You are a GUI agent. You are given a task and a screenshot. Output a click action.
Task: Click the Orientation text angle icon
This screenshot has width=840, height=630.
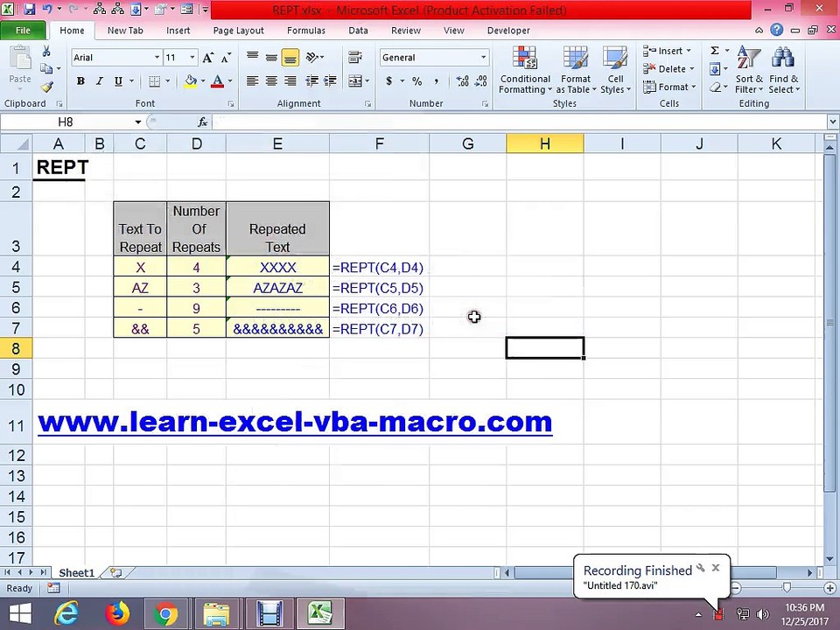click(311, 57)
